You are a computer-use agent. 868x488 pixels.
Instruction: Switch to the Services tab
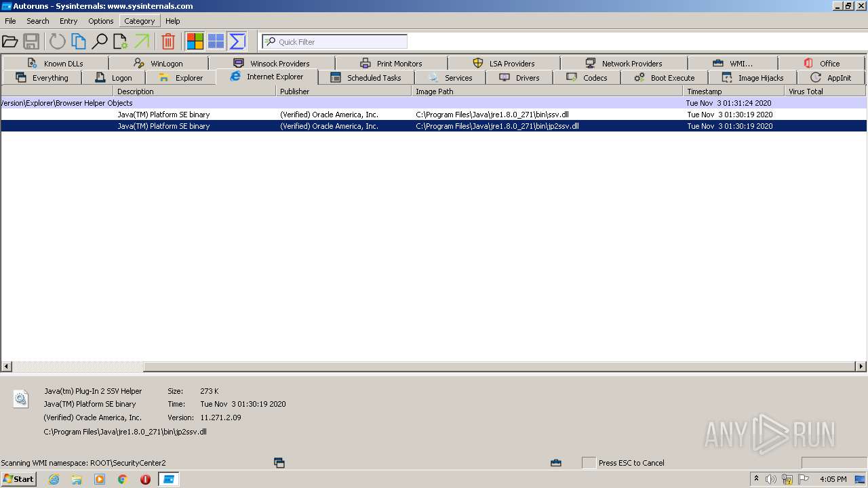coord(450,77)
